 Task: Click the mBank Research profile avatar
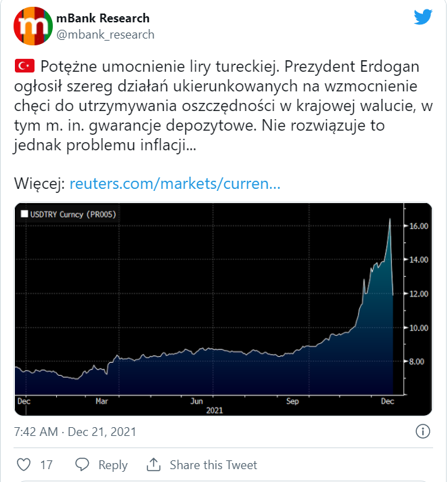(x=31, y=26)
